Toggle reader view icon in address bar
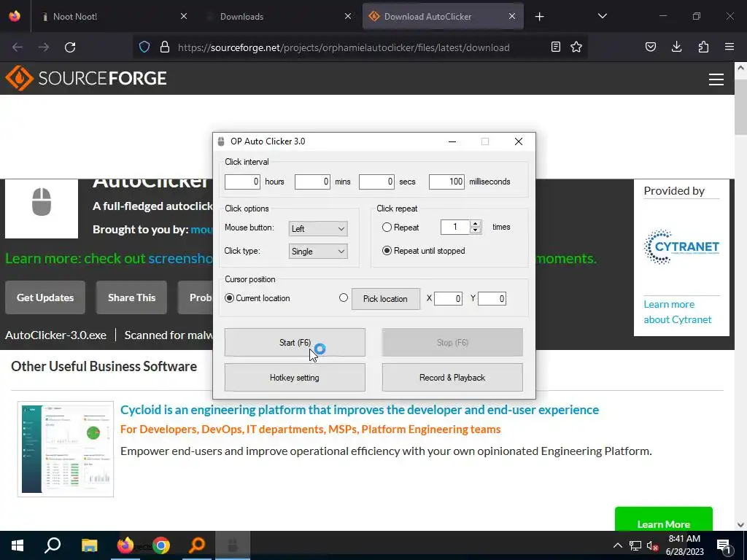The image size is (747, 560). tap(555, 47)
